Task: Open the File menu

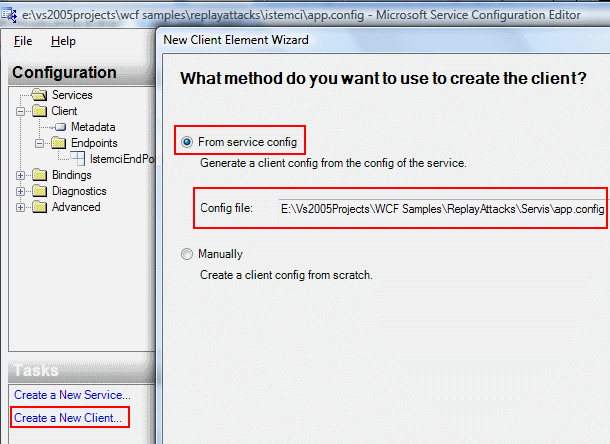Action: pos(23,41)
